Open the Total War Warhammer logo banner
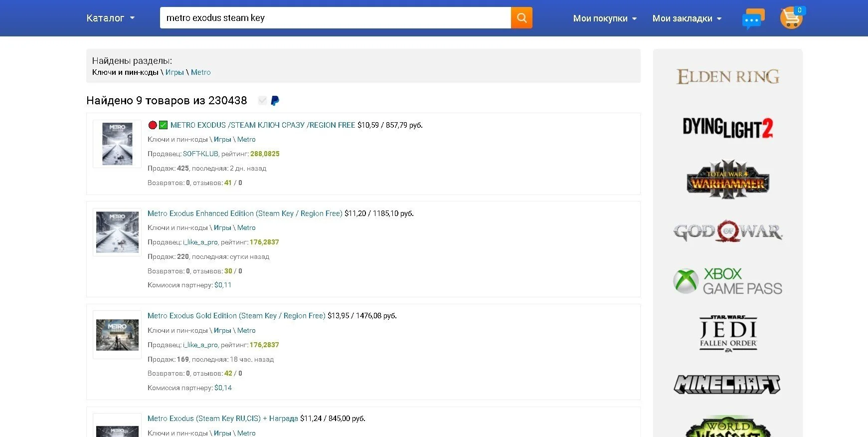This screenshot has width=868, height=437. click(x=728, y=180)
